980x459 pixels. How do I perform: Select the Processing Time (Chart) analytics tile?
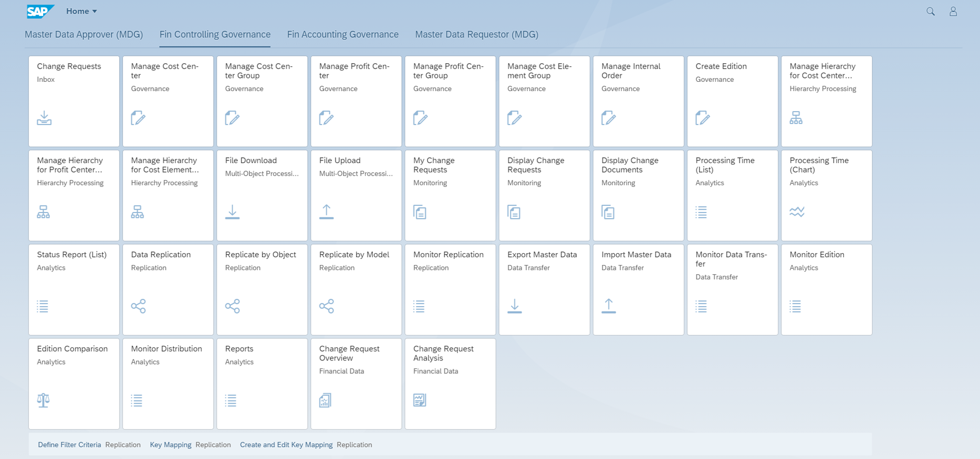tap(826, 195)
